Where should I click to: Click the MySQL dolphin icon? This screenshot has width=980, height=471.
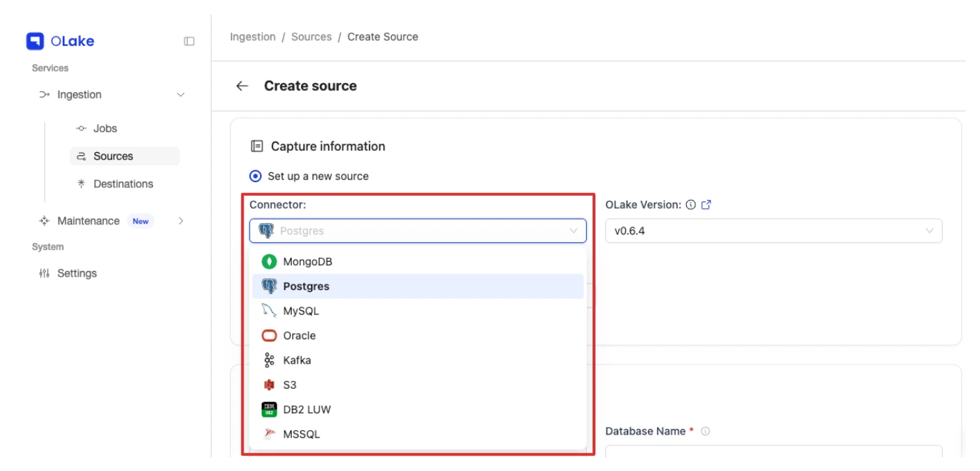point(269,311)
